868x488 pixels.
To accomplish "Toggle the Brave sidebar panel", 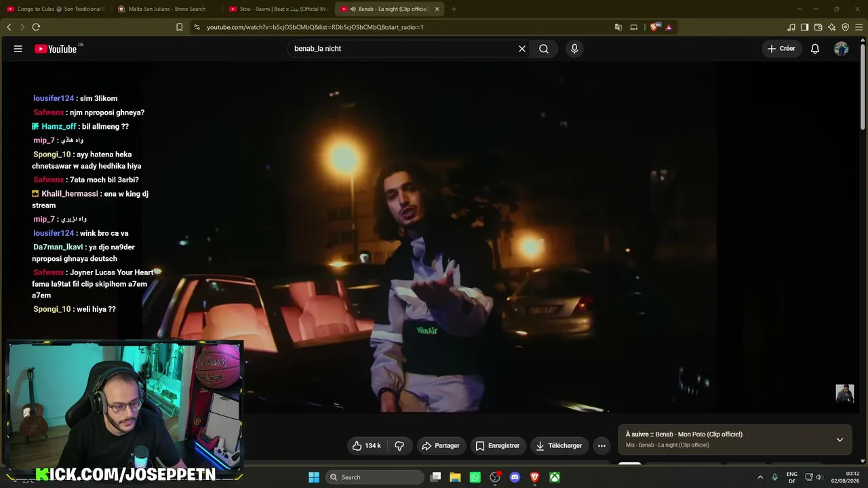I will (805, 27).
